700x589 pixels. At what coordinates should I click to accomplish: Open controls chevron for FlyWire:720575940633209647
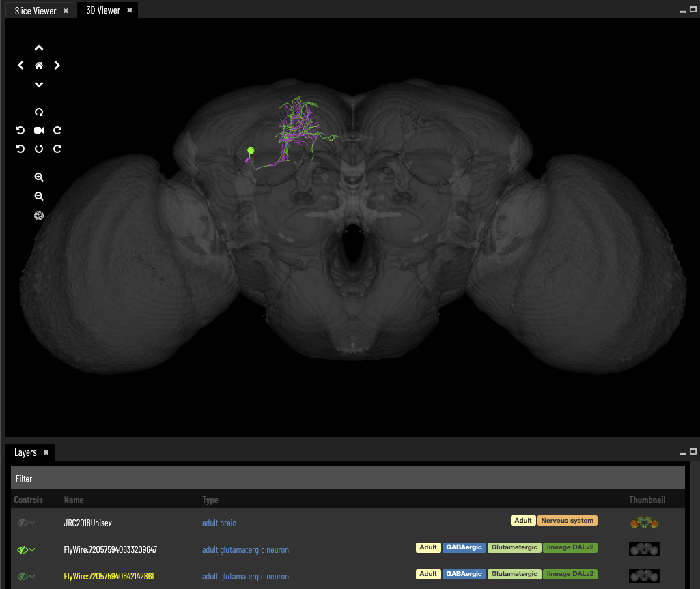(32, 550)
